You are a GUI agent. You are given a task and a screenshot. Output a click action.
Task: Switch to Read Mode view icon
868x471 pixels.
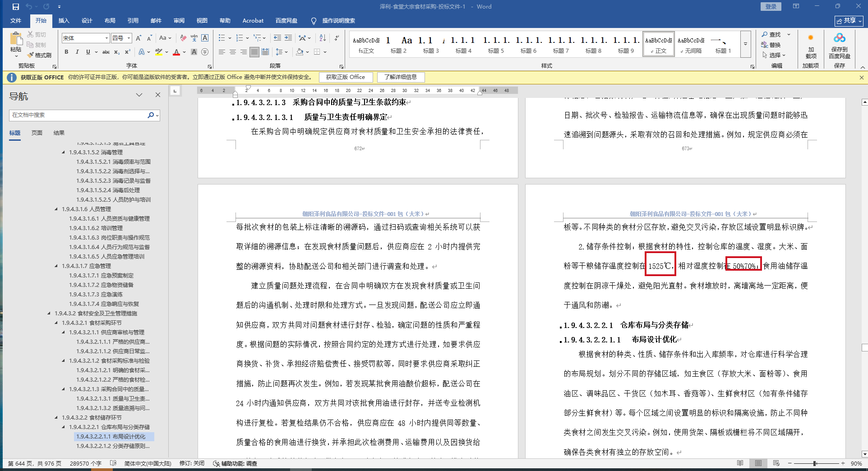pyautogui.click(x=740, y=463)
